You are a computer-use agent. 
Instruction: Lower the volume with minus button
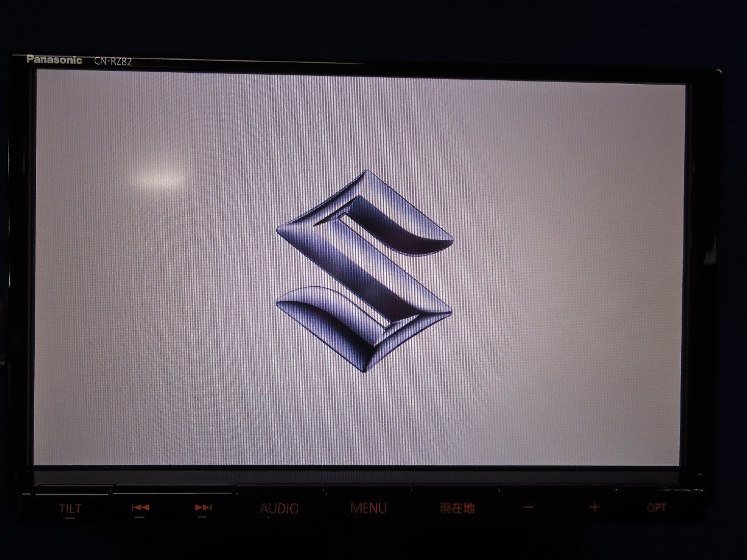[528, 507]
